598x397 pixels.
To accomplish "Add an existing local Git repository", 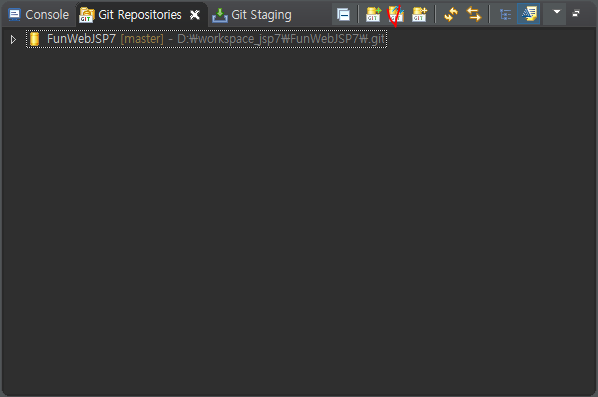I will tap(373, 15).
